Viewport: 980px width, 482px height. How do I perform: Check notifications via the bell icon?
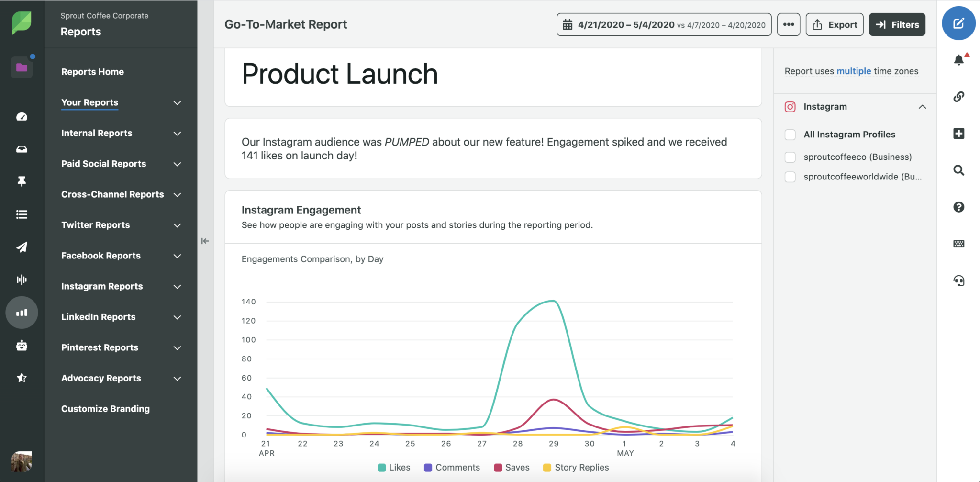coord(959,59)
